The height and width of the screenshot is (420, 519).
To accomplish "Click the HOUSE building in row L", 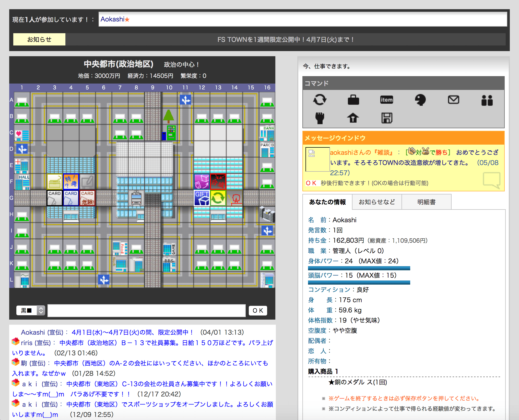I will click(x=267, y=280).
